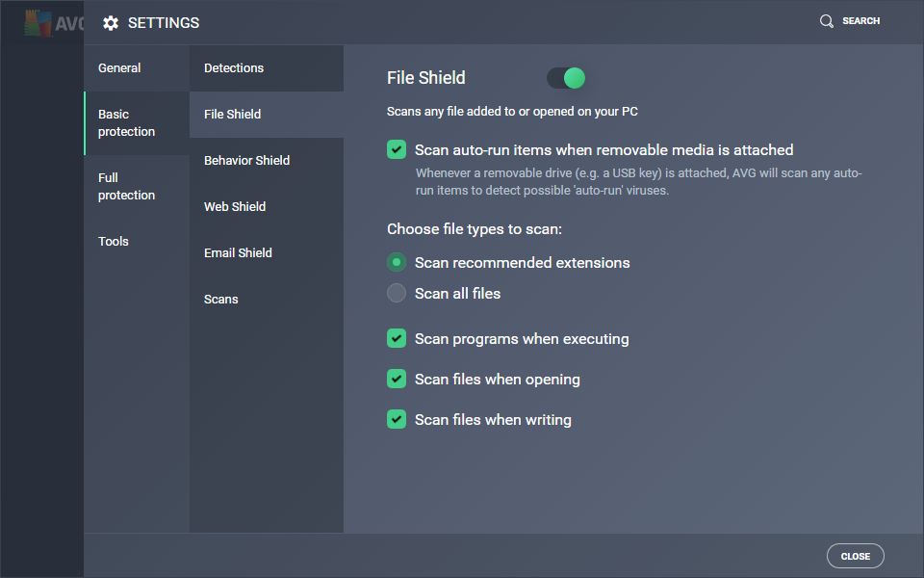The width and height of the screenshot is (924, 578).
Task: Uncheck scan auto-run items on removable media
Action: (x=397, y=150)
